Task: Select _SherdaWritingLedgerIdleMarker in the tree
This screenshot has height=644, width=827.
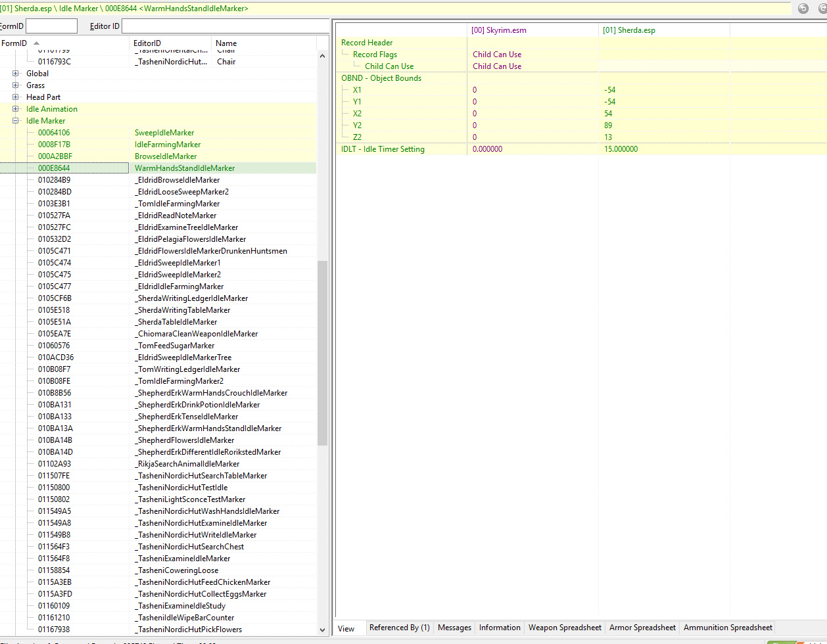Action: [x=191, y=298]
